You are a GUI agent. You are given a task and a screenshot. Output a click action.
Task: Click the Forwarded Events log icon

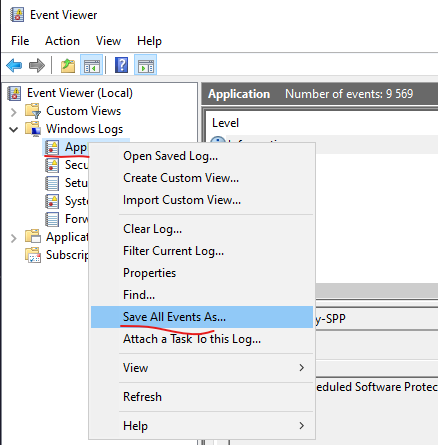click(x=52, y=219)
